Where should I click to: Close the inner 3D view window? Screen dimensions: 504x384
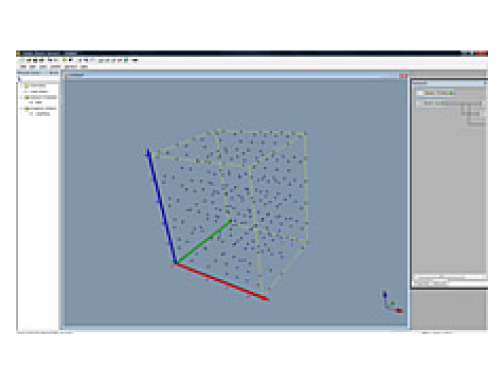pyautogui.click(x=406, y=76)
